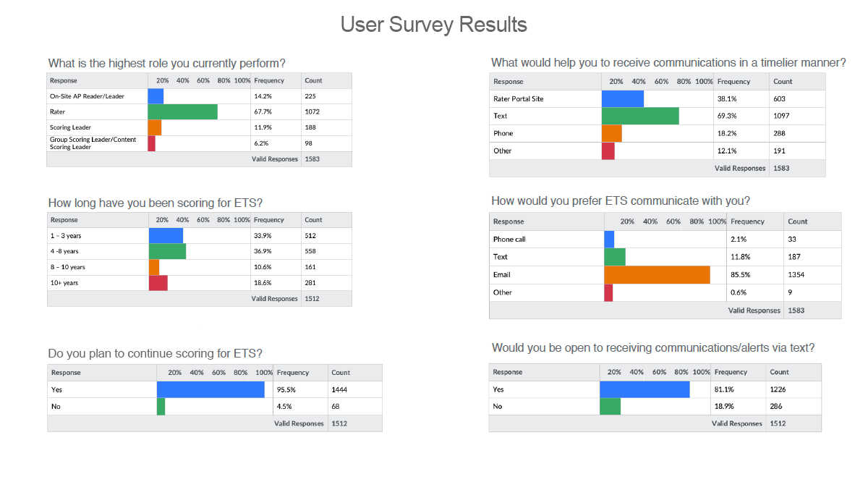Viewport: 868px width, 503px height.
Task: Click the red 10+ years bar
Action: coord(158,283)
